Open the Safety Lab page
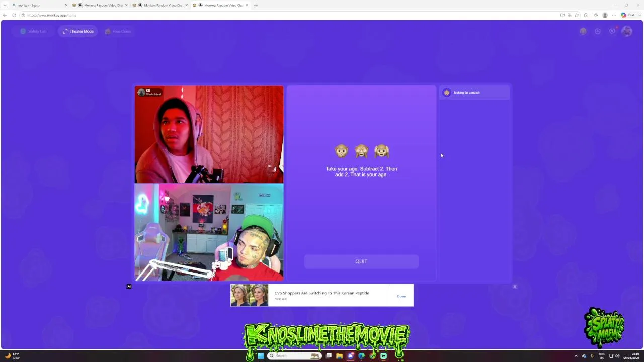Screen dimensions: 644x362 click(33, 31)
